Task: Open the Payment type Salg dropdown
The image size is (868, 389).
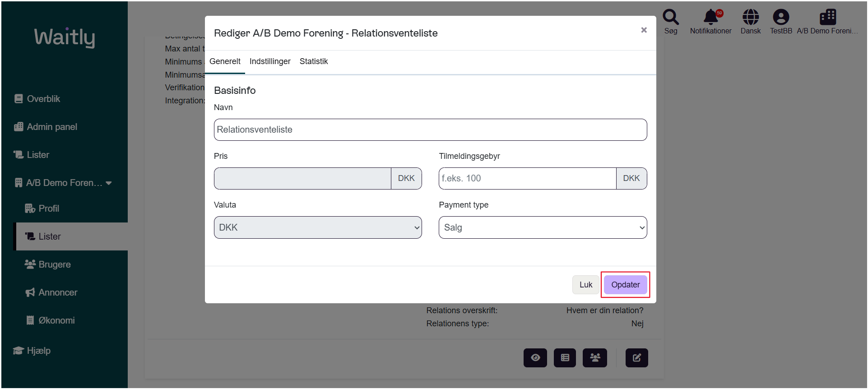Action: (x=543, y=227)
